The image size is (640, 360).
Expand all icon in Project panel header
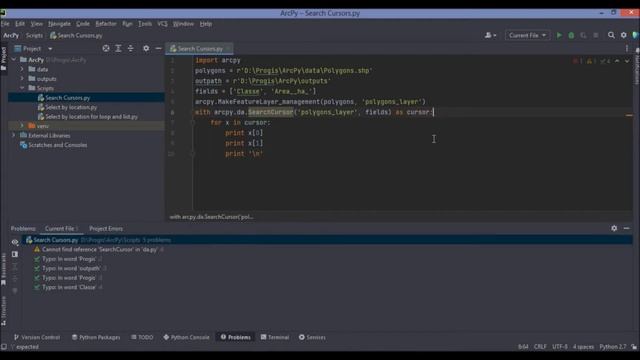118,49
